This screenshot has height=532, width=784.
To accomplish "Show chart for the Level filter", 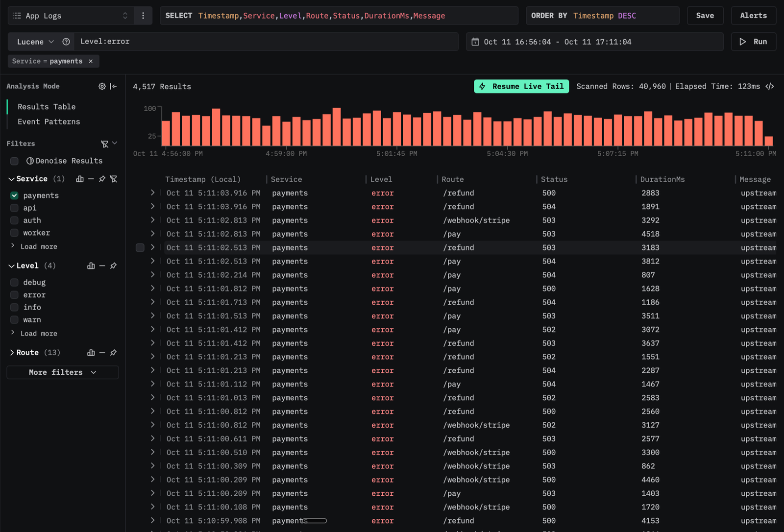I will pos(91,266).
